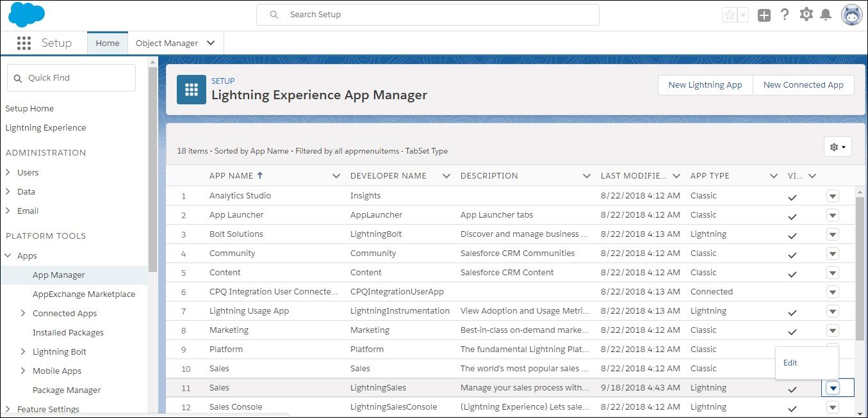Open the list view controls gear button
Image resolution: width=868 pixels, height=418 pixels.
(x=837, y=147)
